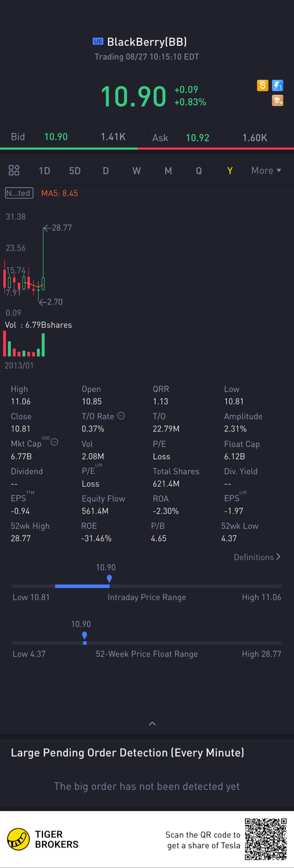The image size is (294, 868).
Task: Tap the blue lightning bolt badge icon
Action: [278, 85]
